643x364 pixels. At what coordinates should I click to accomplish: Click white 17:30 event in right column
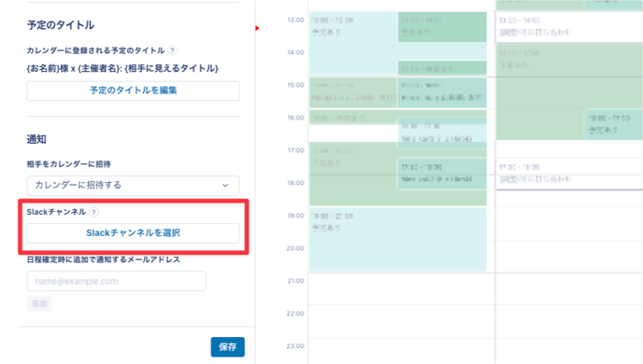(569, 174)
